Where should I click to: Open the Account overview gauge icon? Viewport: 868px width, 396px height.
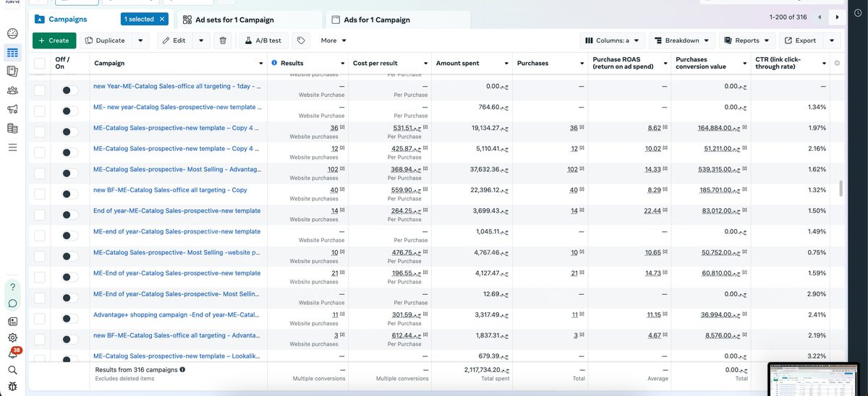coord(12,33)
